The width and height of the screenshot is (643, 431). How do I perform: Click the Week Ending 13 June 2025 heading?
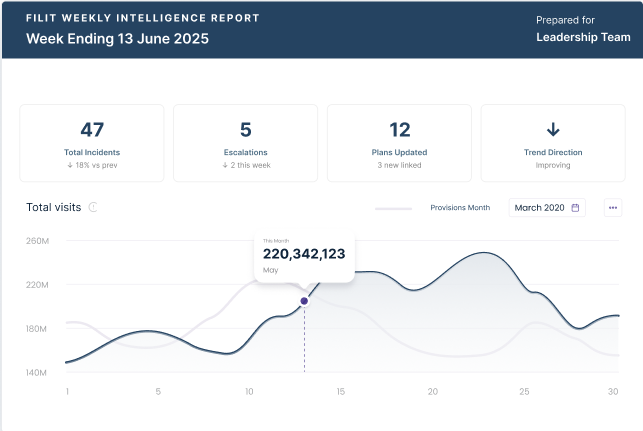tap(118, 39)
